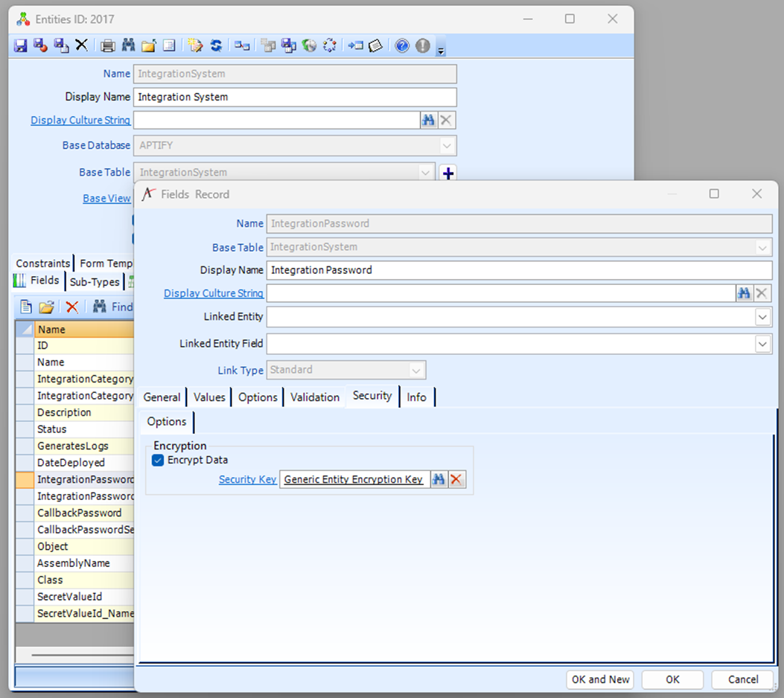Open the Link Type Standard dropdown

click(415, 371)
